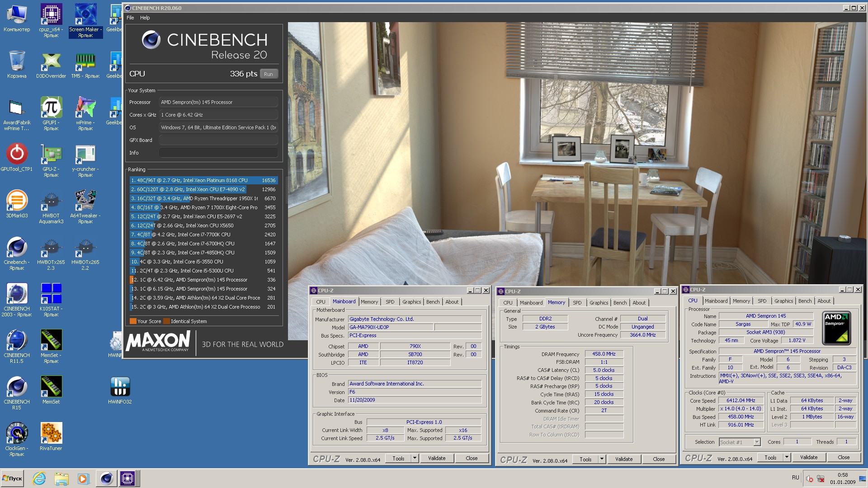Open Graphics tab in Memory CPU-Z window
This screenshot has height=488, width=868.
(x=599, y=303)
